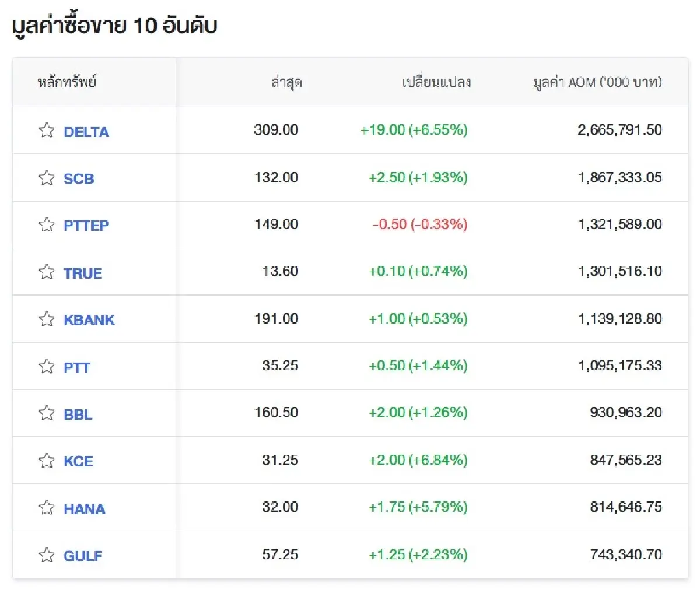Click the star icon next to PTTEP
The height and width of the screenshot is (590, 700).
(46, 225)
